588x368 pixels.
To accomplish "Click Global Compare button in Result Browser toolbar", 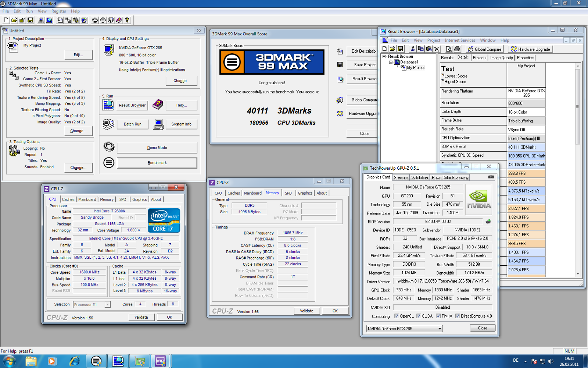I will [x=484, y=49].
